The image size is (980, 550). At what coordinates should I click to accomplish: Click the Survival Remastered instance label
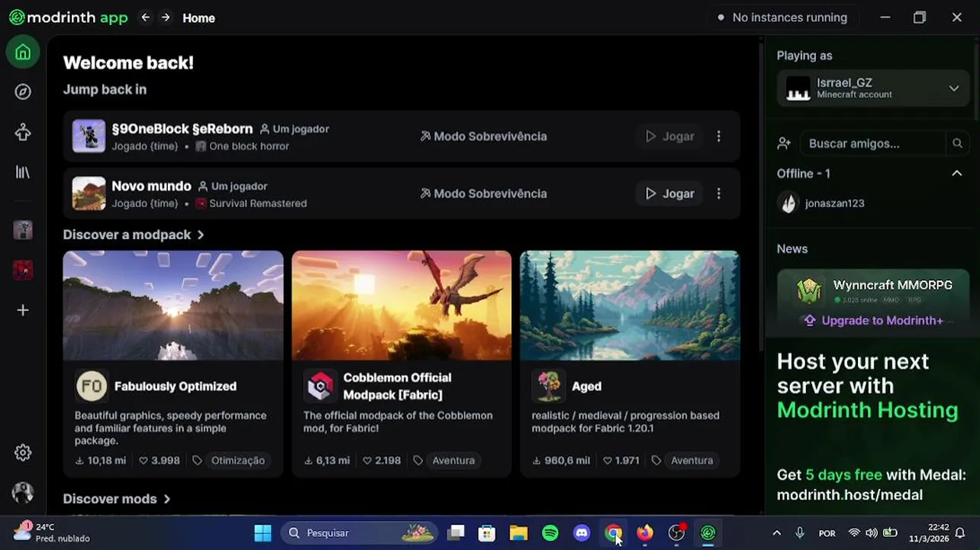pos(258,203)
